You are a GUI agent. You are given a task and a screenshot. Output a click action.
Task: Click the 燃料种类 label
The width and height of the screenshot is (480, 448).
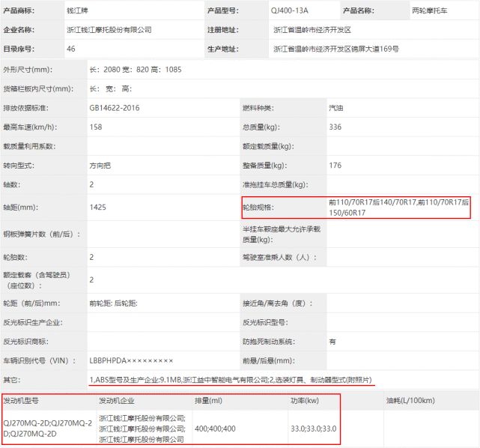pyautogui.click(x=258, y=108)
